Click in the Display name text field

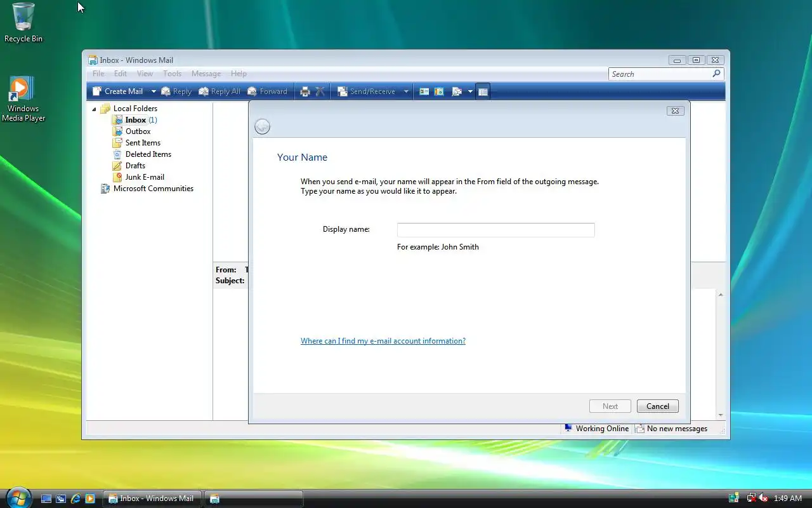[495, 230]
